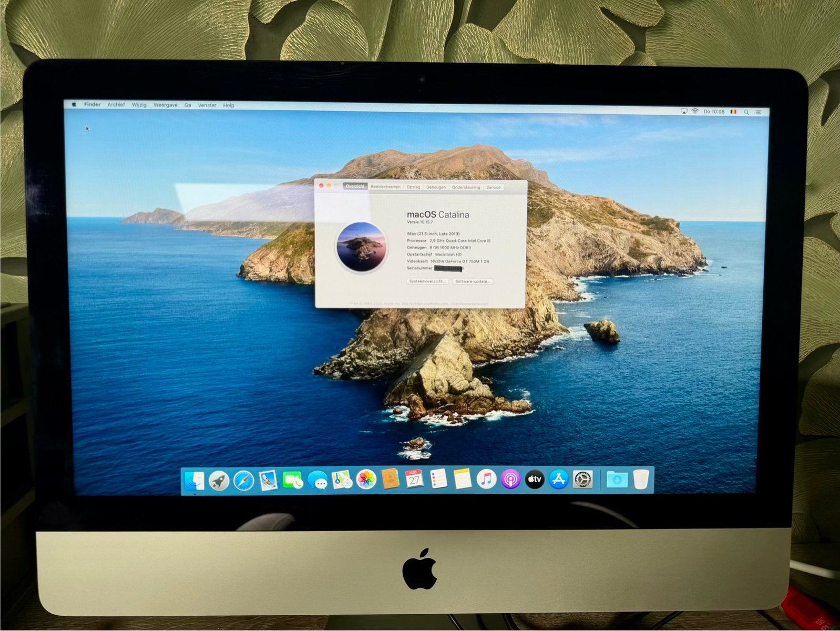Open Mail stamp icon in dock
The image size is (840, 631).
tap(268, 480)
